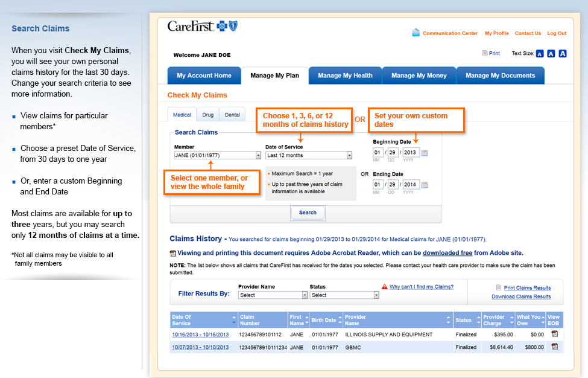
Task: Select claim number 12345678910111234
Action: tap(263, 347)
